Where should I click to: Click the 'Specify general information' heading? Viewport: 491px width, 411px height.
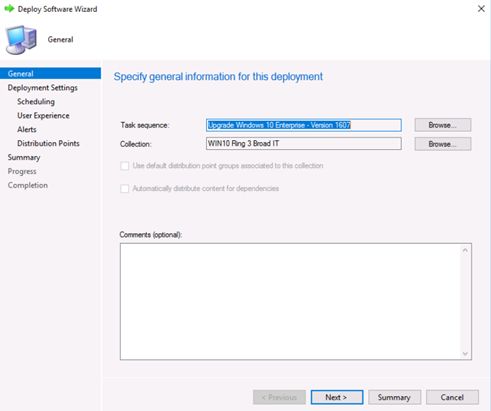218,77
